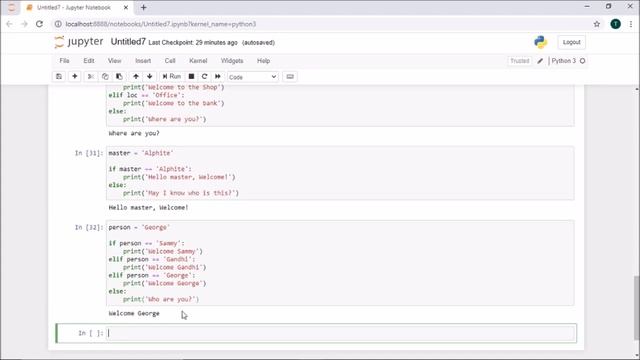
Task: Open the Kernel menu
Action: 198,60
